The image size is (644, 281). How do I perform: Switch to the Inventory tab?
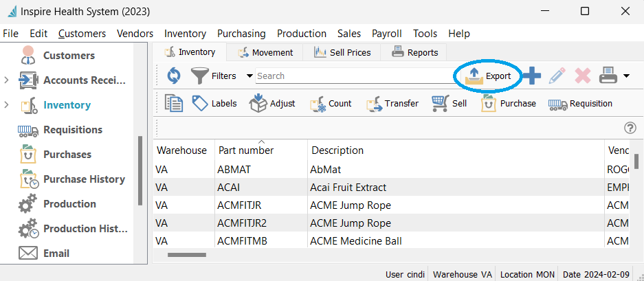click(190, 52)
